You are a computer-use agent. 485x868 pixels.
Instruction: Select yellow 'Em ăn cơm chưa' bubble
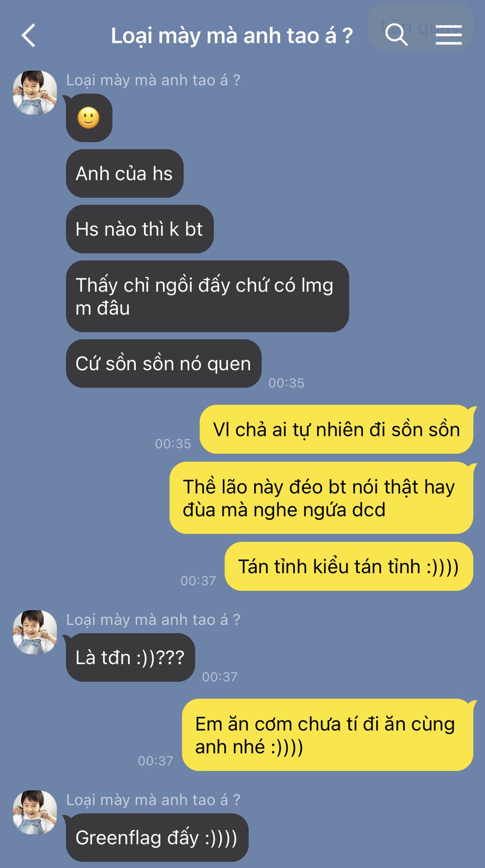point(328,735)
